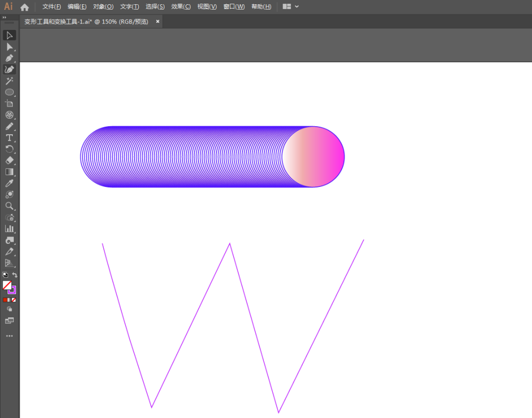Viewport: 532px width, 418px height.
Task: Open the 文件(F) menu
Action: [x=52, y=6]
